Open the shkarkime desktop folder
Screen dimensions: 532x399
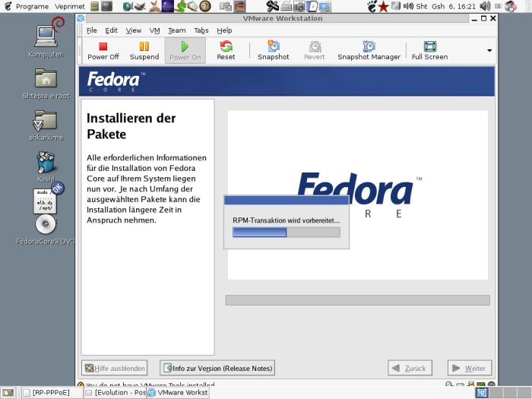[x=46, y=125]
